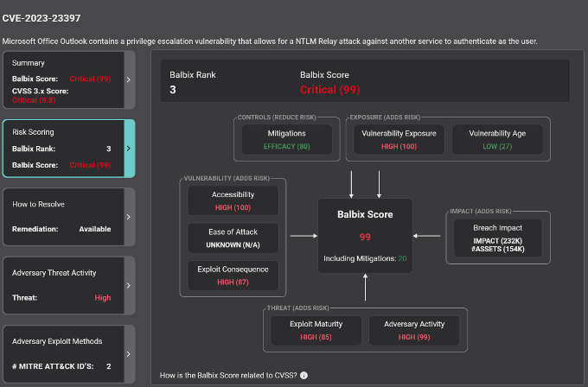Image resolution: width=588 pixels, height=387 pixels.
Task: Click the Ease of Attack Unknown tile
Action: (x=233, y=238)
